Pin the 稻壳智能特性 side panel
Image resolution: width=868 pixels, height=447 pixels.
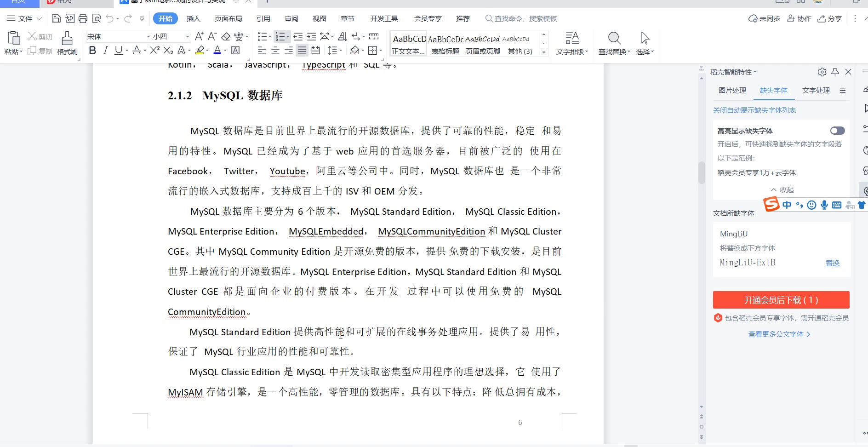(x=835, y=72)
